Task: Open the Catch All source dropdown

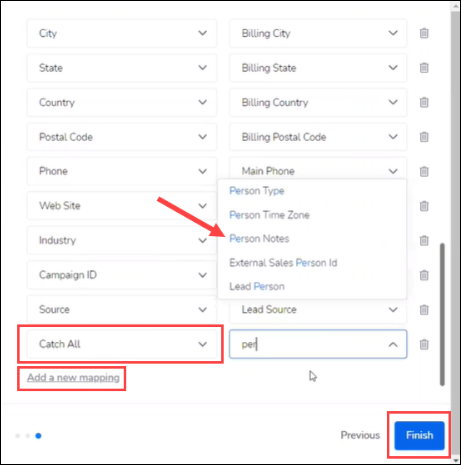Action: pyautogui.click(x=122, y=344)
